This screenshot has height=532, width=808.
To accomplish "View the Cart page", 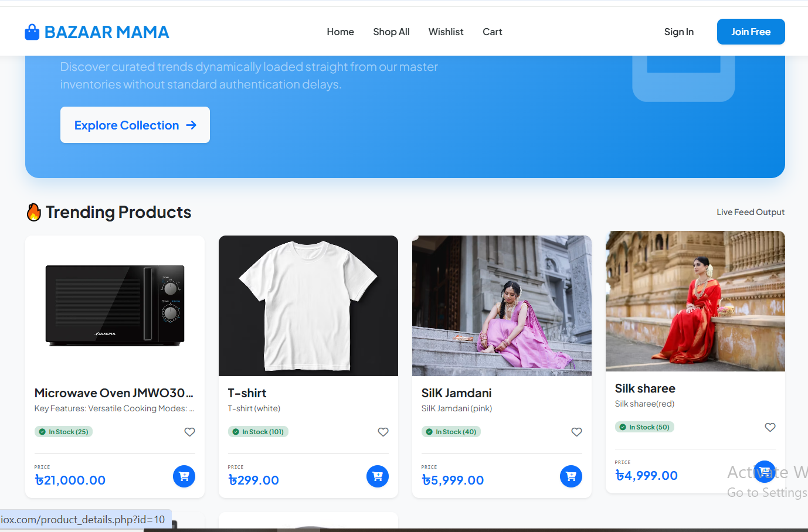I will click(x=492, y=32).
